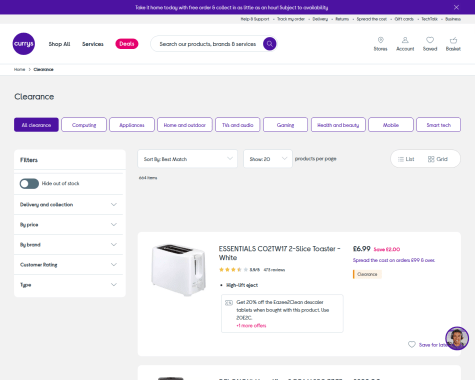Select Home and outdoor tab
This screenshot has height=380, width=475.
185,125
